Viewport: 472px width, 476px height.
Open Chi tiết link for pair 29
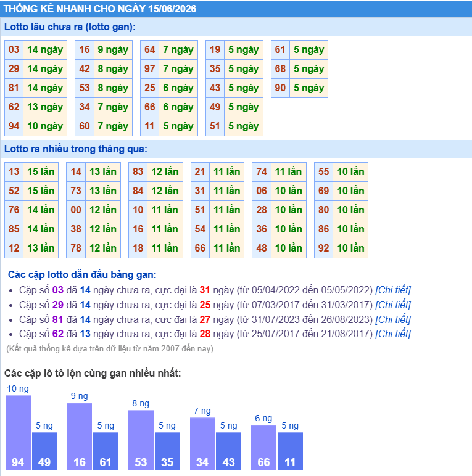(x=393, y=305)
